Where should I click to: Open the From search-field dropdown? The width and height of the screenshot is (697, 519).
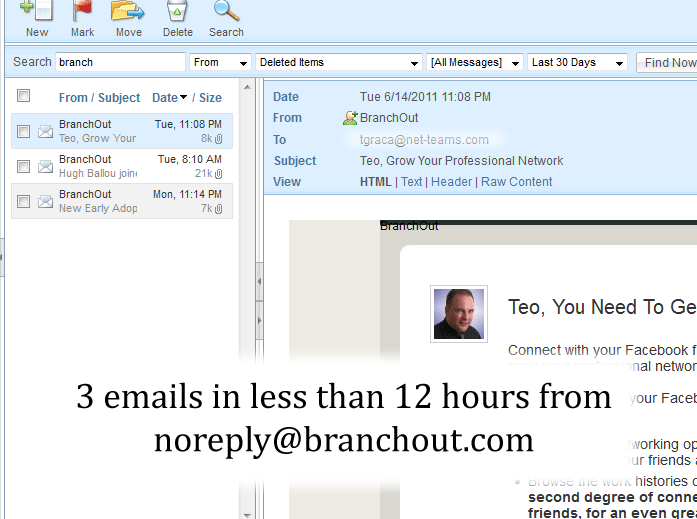coord(220,62)
